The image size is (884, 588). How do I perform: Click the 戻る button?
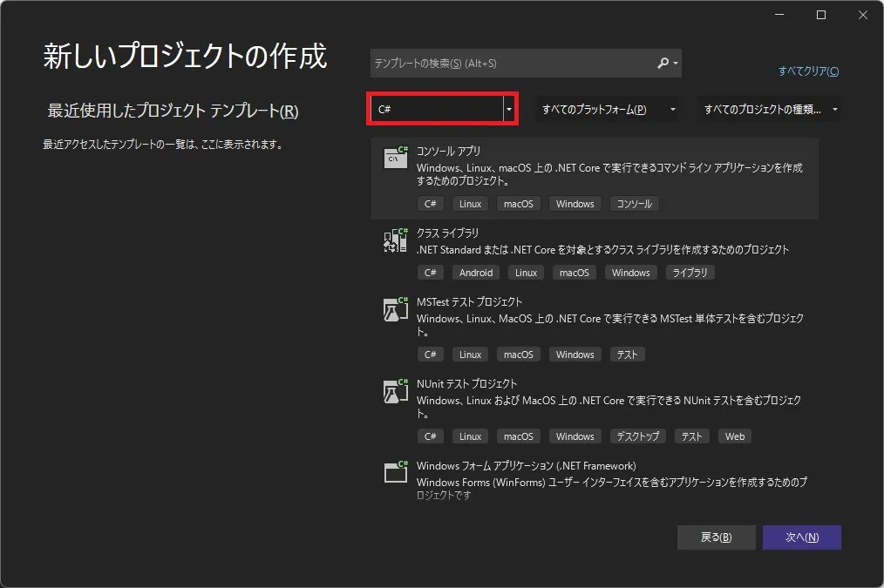(x=716, y=537)
